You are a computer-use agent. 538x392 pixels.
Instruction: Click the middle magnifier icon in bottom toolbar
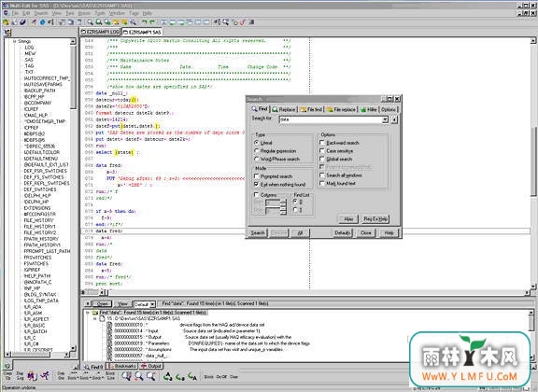tap(138, 376)
